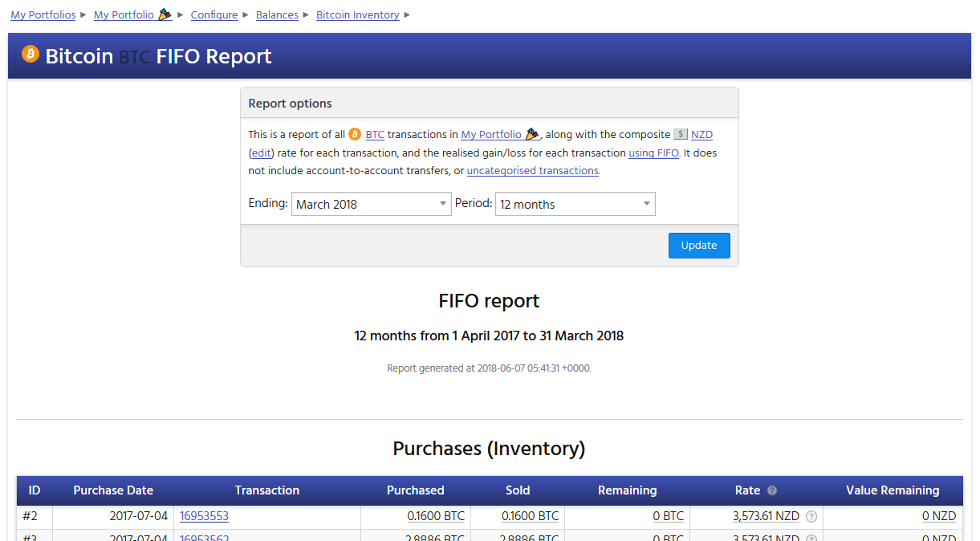Open the Bitcoin Inventory breadcrumb link
980x541 pixels.
pos(357,14)
